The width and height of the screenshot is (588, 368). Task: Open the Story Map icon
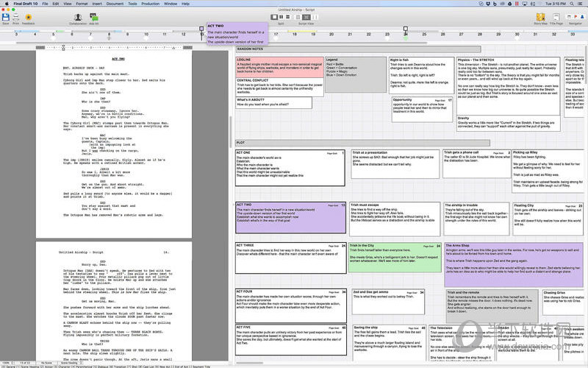click(540, 17)
